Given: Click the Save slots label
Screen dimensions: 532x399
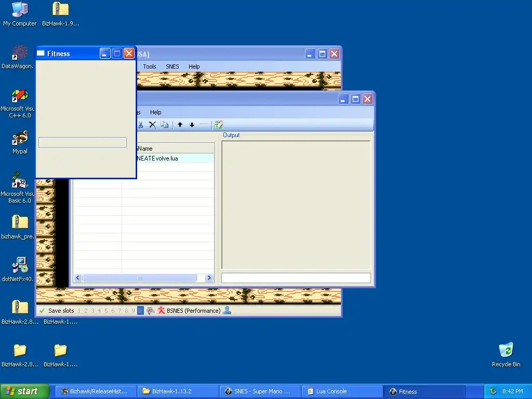Looking at the screenshot, I should click(61, 311).
